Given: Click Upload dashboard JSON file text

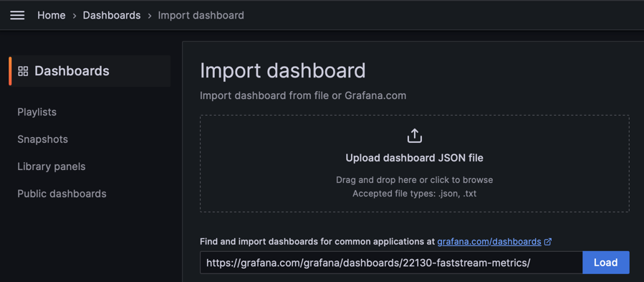Looking at the screenshot, I should coord(415,158).
